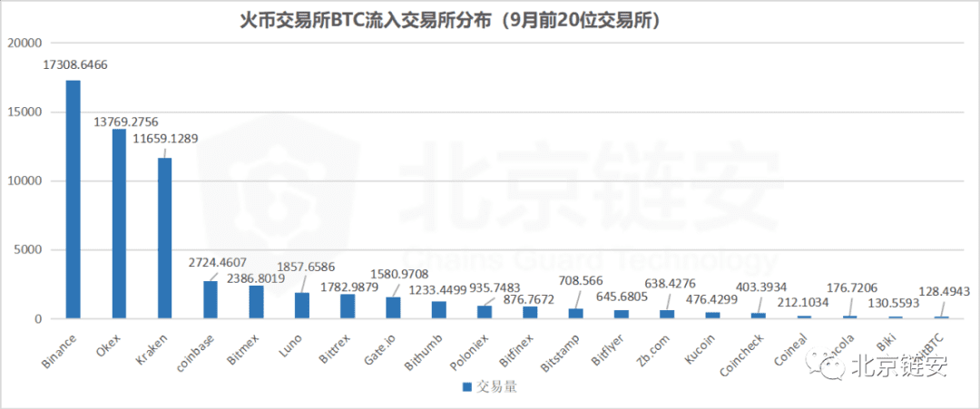This screenshot has width=980, height=409.
Task: Select data label 2386.8019
Action: tap(254, 278)
